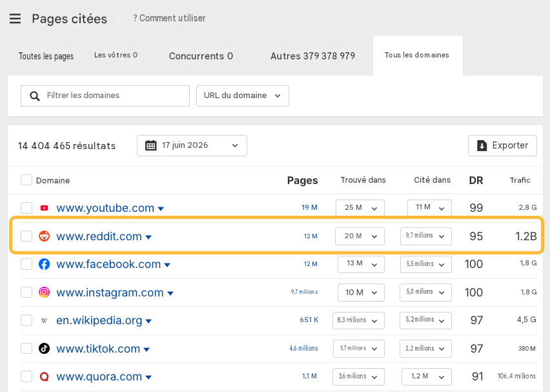This screenshot has width=550, height=392.
Task: Check the www.quora.com row checkbox
Action: click(x=26, y=377)
